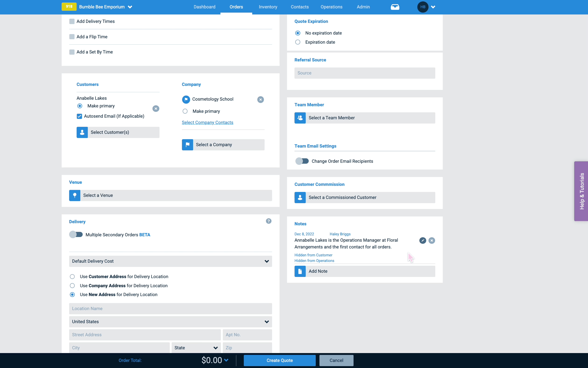This screenshot has width=588, height=368.
Task: Click the Cosmetology School flag icon
Action: [186, 99]
